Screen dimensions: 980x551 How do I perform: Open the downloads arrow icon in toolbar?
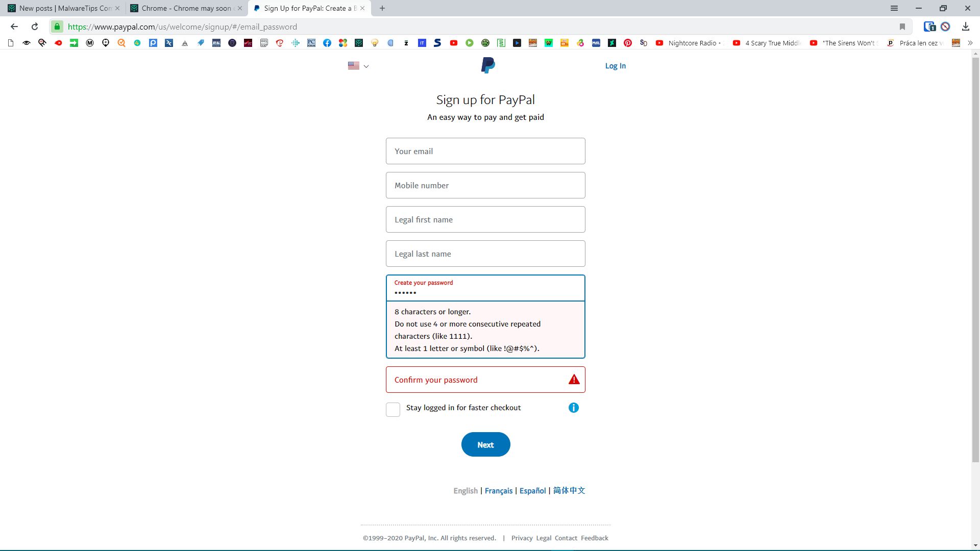coord(966,27)
